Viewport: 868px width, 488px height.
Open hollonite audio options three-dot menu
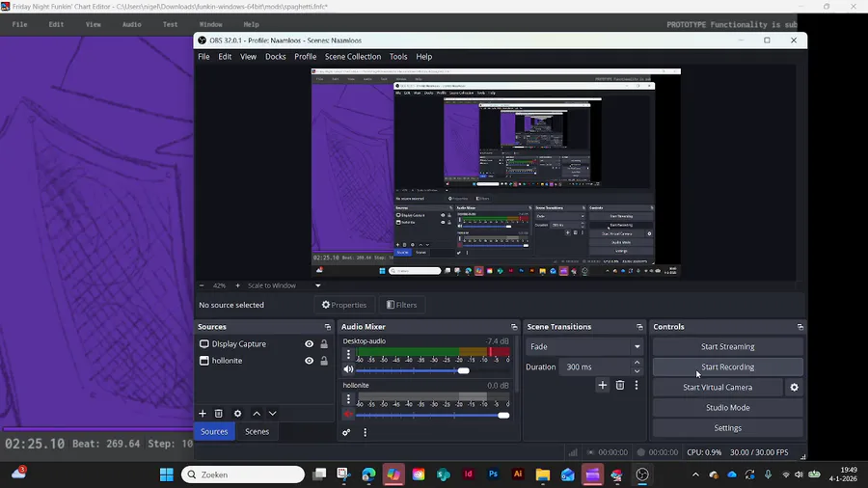(348, 398)
